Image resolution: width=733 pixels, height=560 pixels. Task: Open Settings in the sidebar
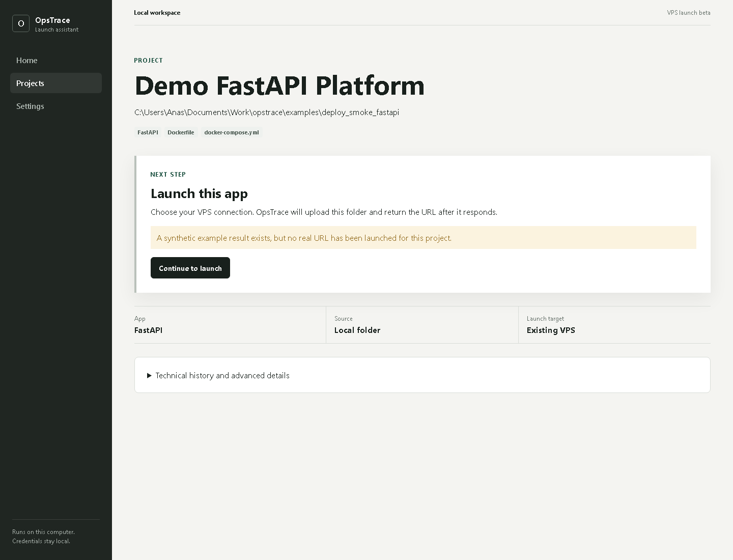point(56,106)
